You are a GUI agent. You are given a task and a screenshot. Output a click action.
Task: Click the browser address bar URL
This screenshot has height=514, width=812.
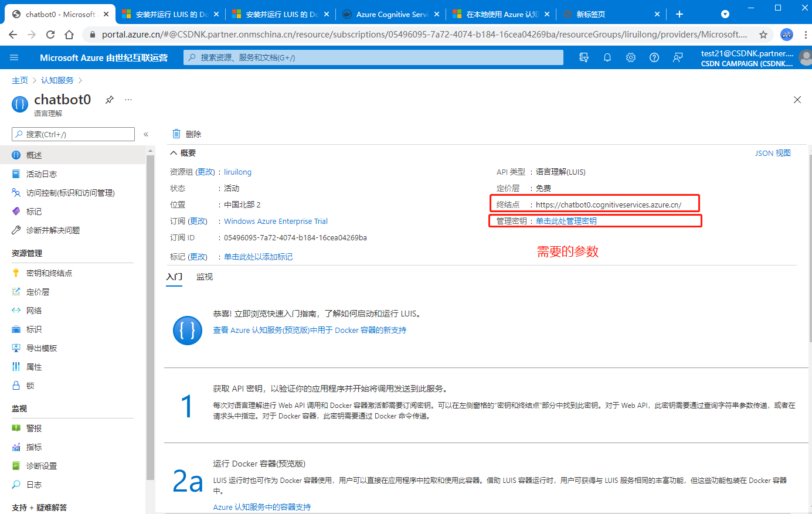click(424, 35)
